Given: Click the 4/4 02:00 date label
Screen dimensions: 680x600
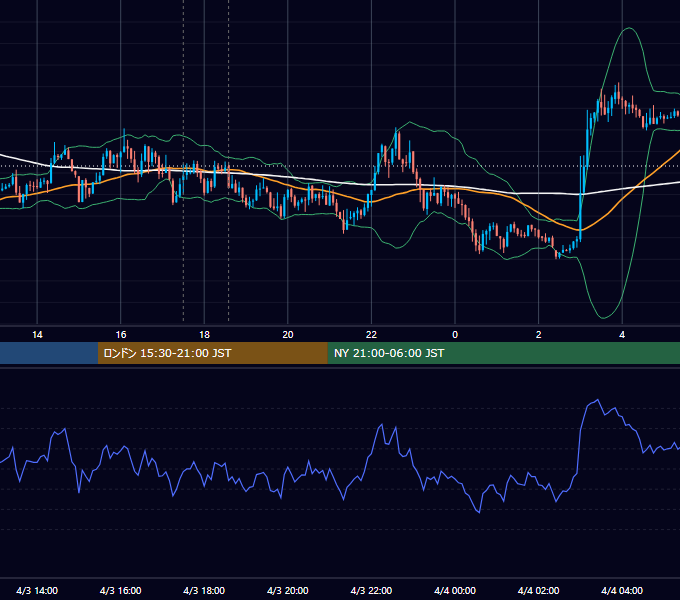Looking at the screenshot, I should 538,590.
